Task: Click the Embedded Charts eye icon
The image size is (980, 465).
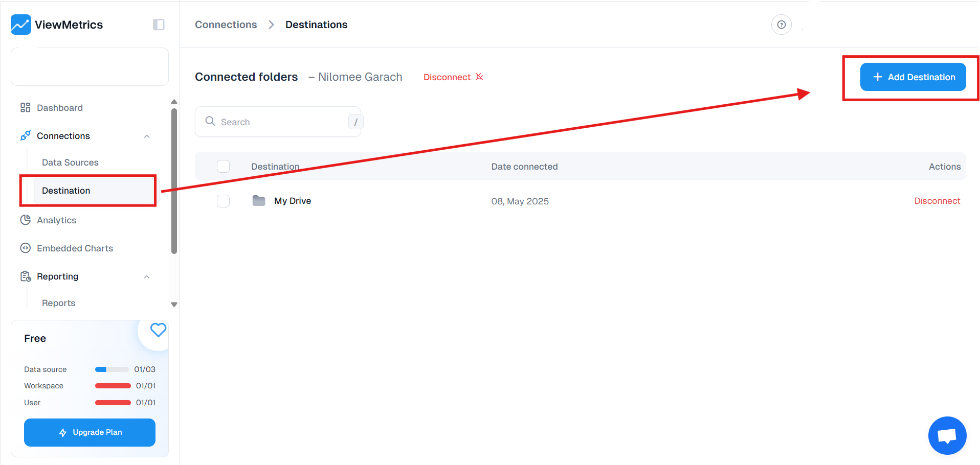Action: click(25, 248)
